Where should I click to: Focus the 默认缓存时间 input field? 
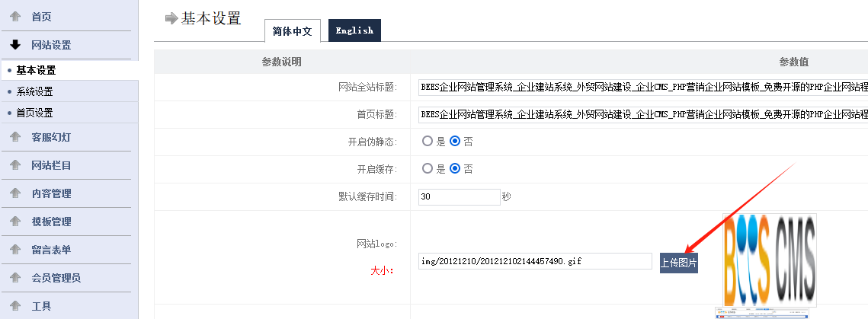459,196
